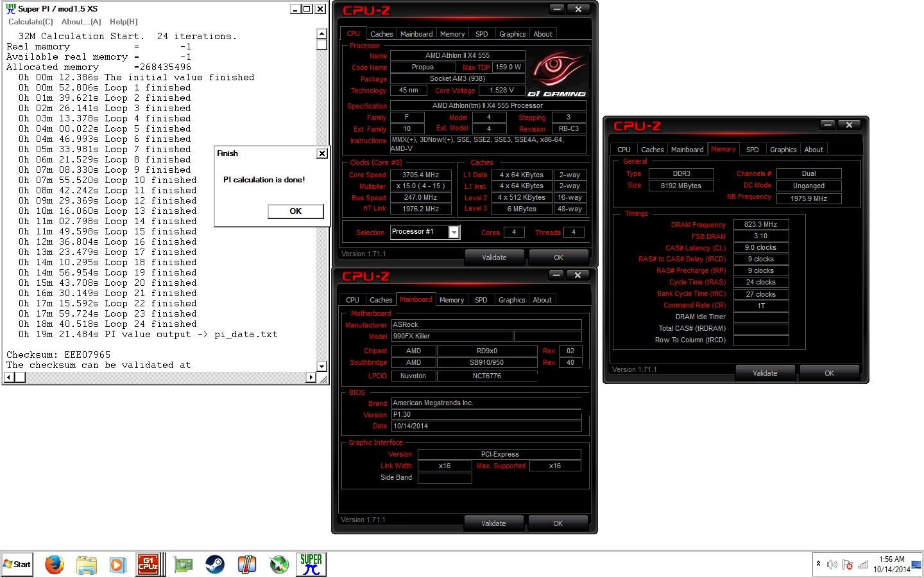Viewport: 924px width, 578px height.
Task: Open About tab in Memory CPU-Z window
Action: point(814,150)
